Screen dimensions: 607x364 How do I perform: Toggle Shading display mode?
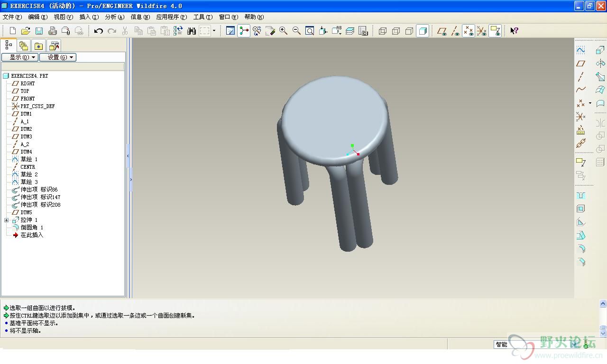pyautogui.click(x=423, y=31)
